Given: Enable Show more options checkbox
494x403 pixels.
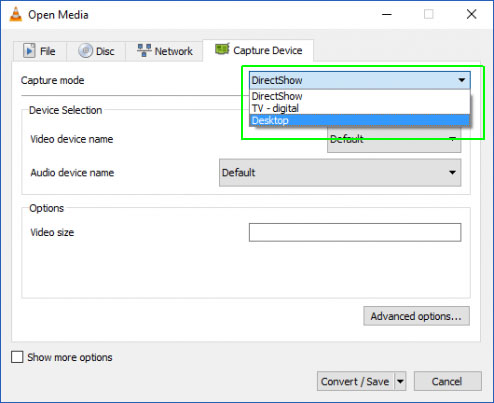Looking at the screenshot, I should point(17,357).
